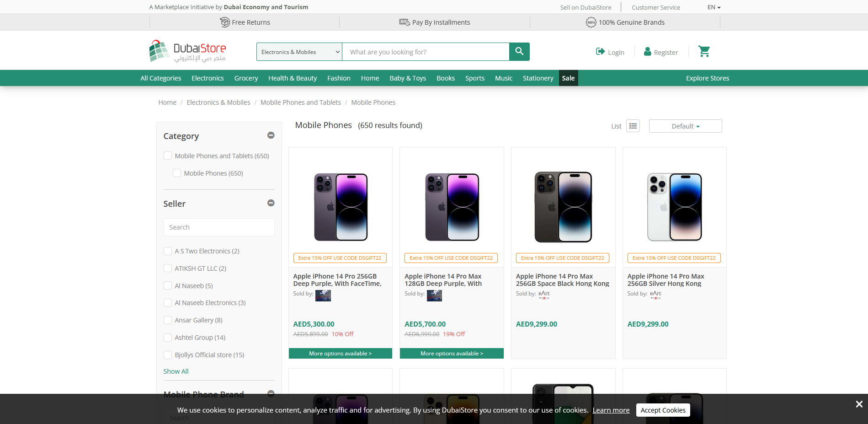Open the shopping cart icon
This screenshot has height=424, width=868.
click(x=704, y=51)
